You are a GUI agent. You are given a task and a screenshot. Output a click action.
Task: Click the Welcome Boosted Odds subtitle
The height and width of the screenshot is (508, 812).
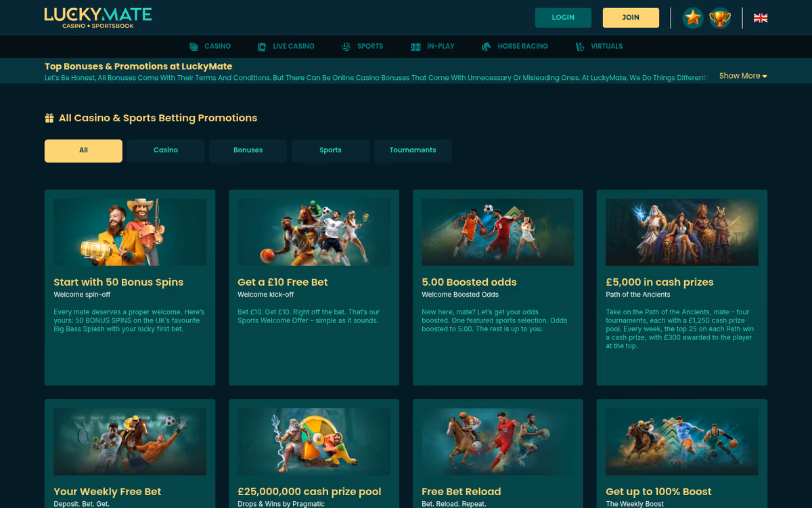[x=460, y=295]
